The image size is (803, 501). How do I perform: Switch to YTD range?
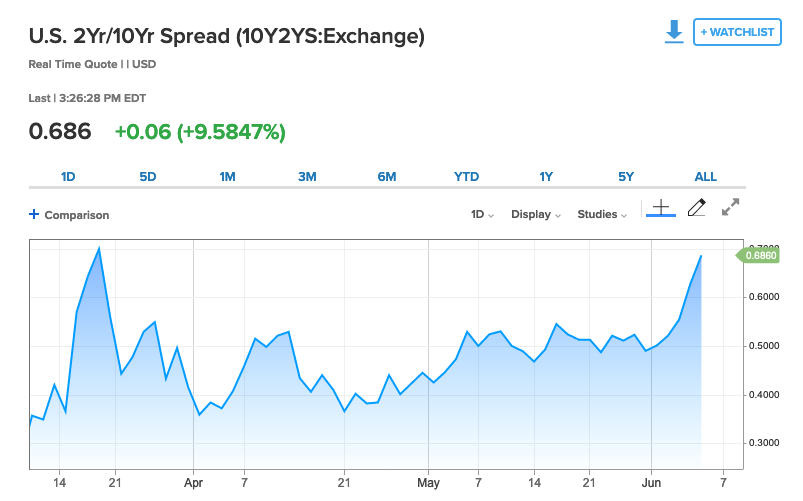(466, 177)
